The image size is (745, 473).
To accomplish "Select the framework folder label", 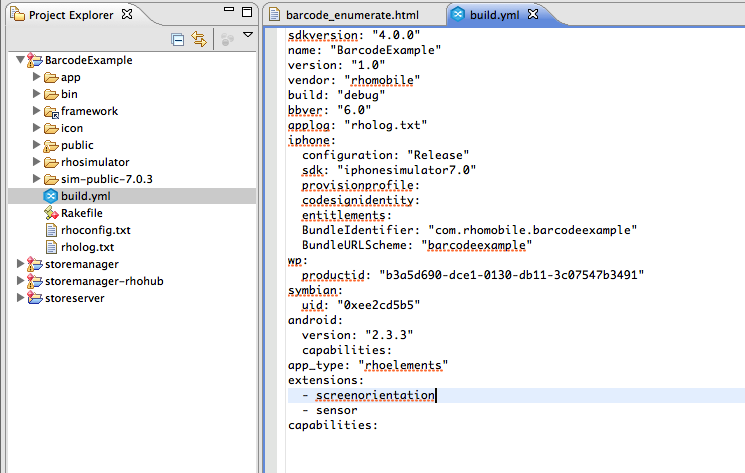I will click(x=89, y=111).
